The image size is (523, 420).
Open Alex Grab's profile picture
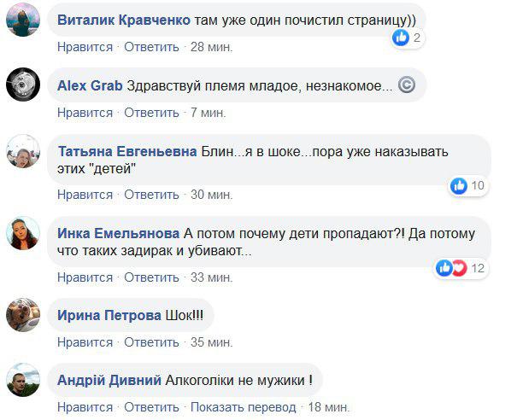click(23, 86)
